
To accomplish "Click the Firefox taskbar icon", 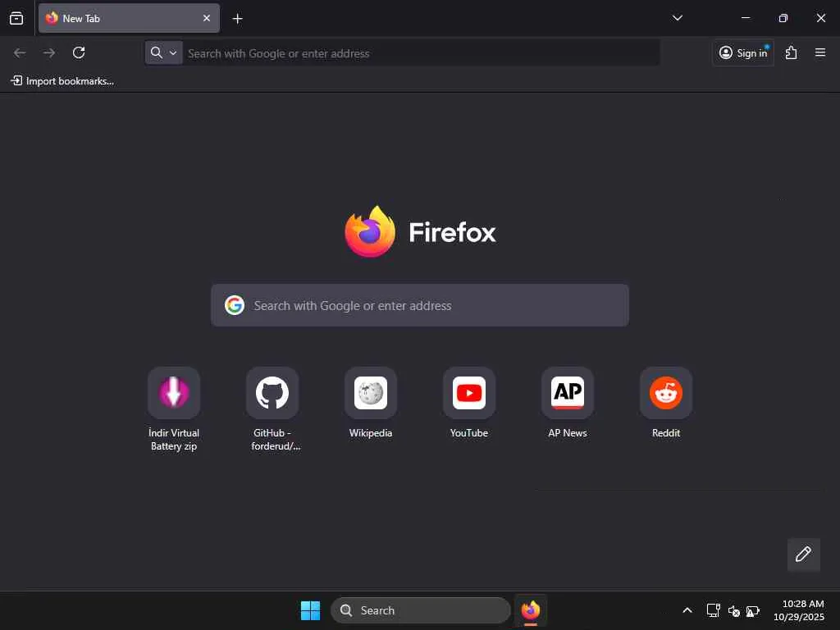I will [x=531, y=610].
